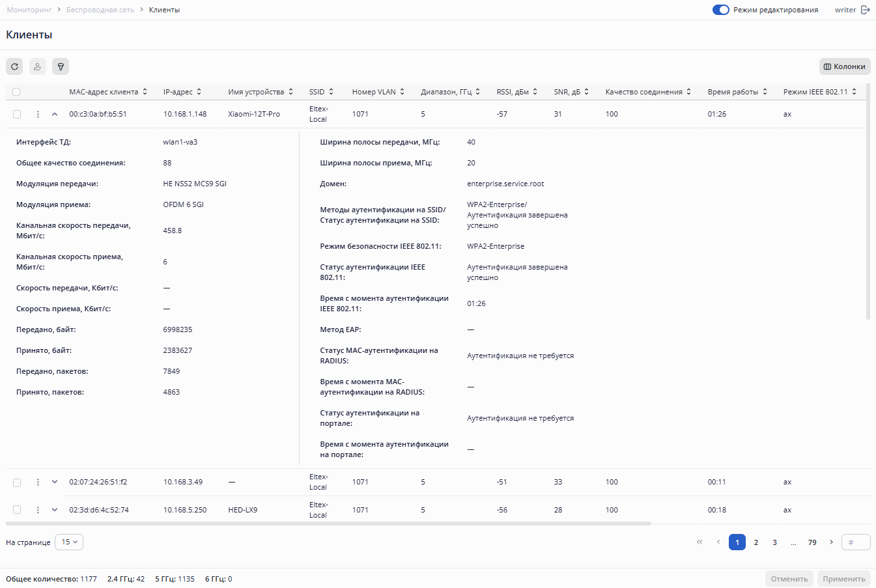Check the select-all header checkbox

click(16, 92)
